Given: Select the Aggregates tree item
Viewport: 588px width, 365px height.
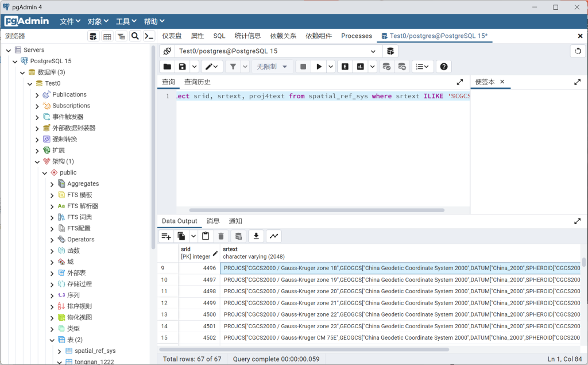Looking at the screenshot, I should point(83,183).
